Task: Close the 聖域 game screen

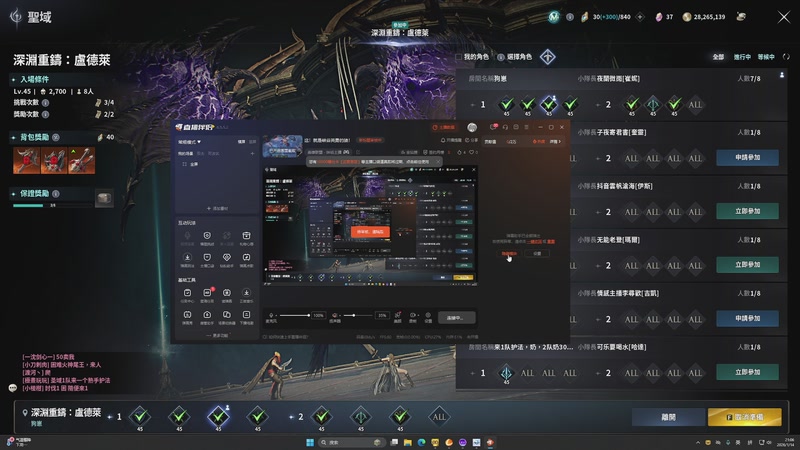Action: tap(784, 17)
